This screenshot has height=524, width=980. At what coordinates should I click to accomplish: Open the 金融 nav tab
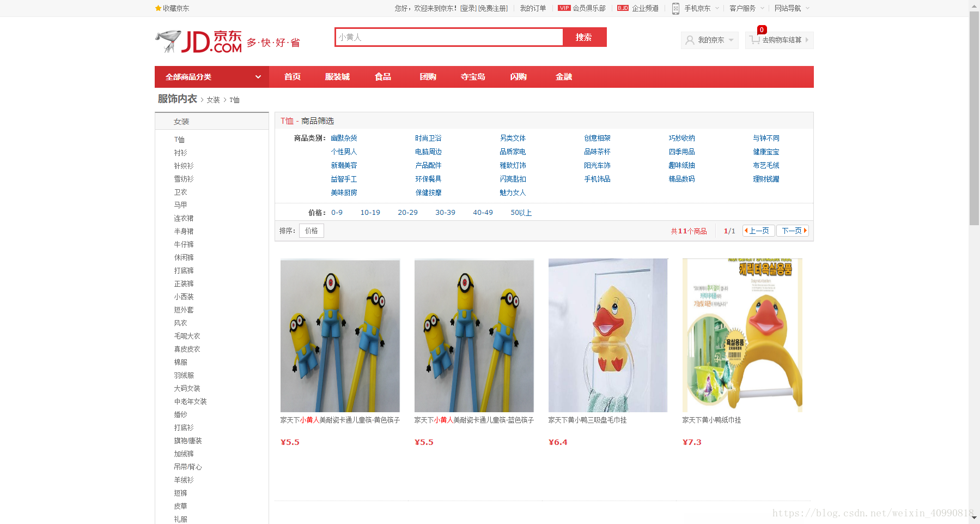pos(564,77)
